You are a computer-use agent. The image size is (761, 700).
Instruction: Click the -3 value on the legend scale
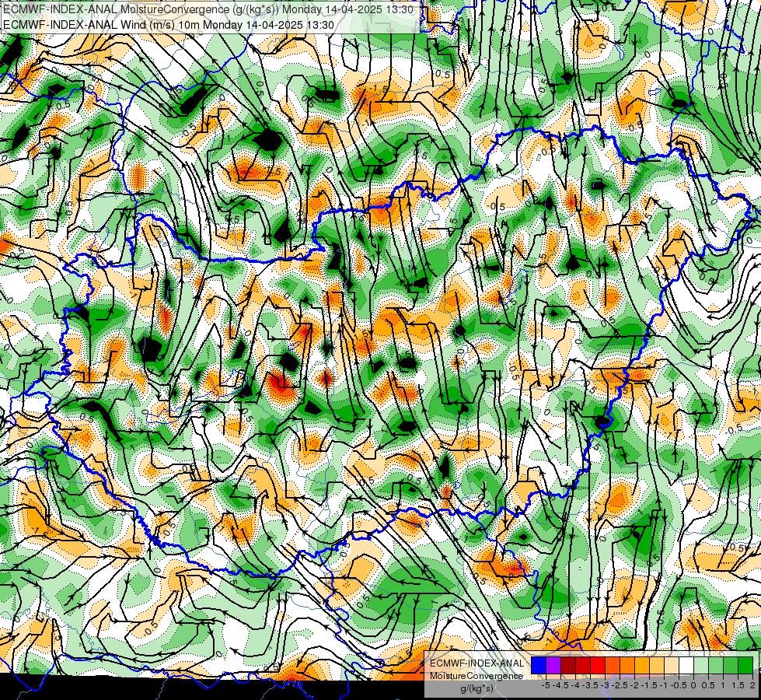click(x=605, y=685)
